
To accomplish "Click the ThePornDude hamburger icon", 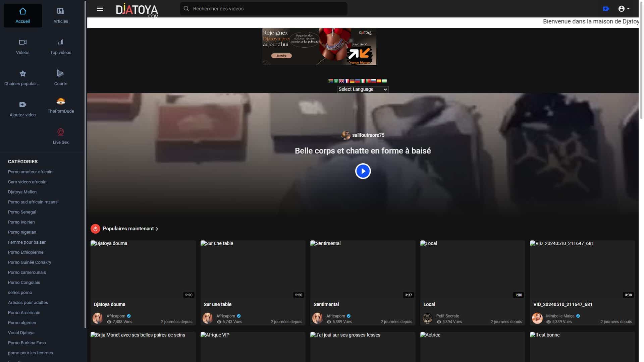I will [x=60, y=101].
